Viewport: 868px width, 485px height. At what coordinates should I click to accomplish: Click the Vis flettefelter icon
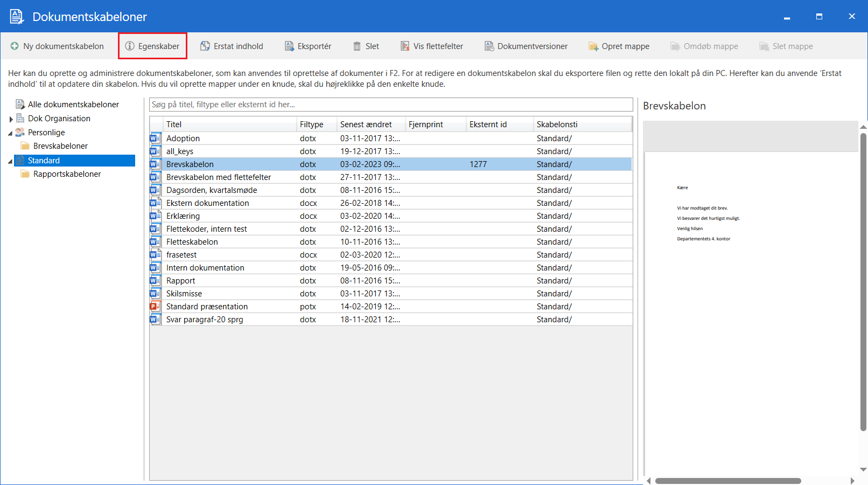pyautogui.click(x=405, y=46)
